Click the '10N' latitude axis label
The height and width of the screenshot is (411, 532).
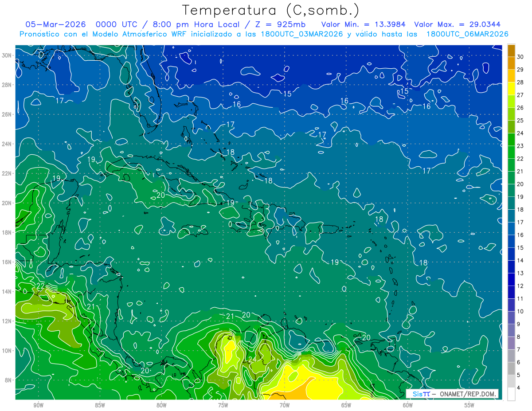pos(7,350)
